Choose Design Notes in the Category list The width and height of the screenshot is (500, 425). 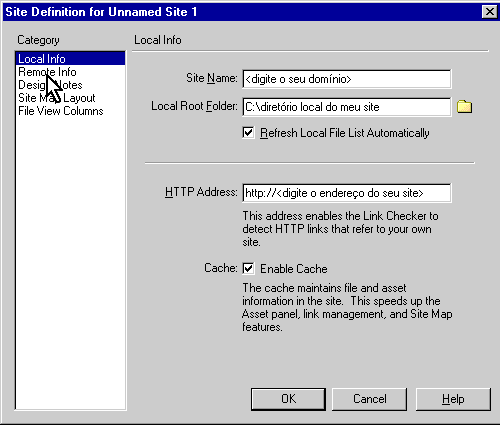click(50, 85)
